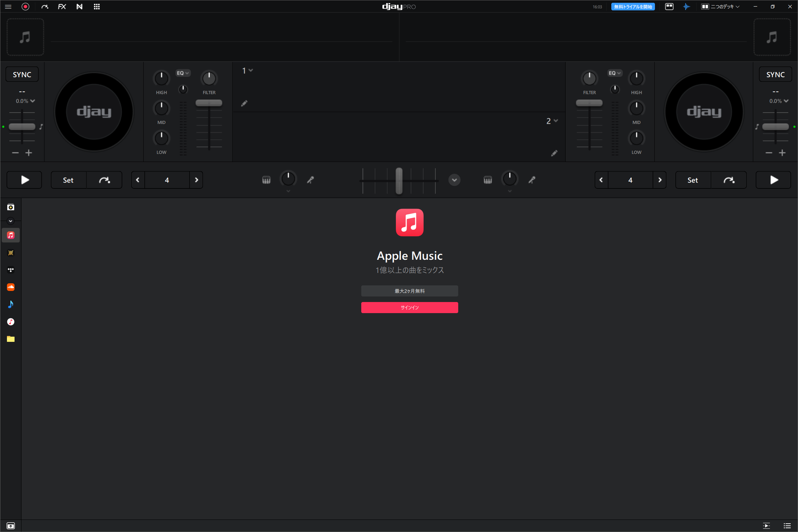Open the local music files folder source
The width and height of the screenshot is (798, 532).
coord(11,339)
